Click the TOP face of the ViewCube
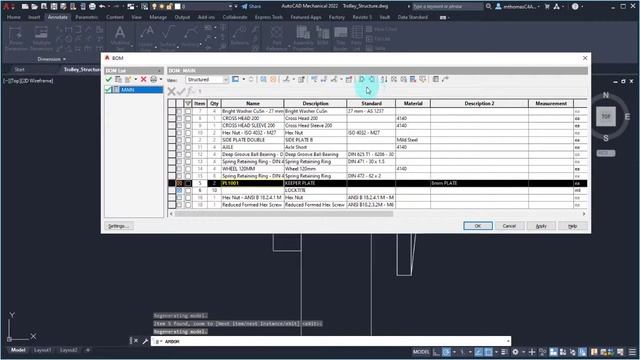The width and height of the screenshot is (640, 360). (606, 117)
